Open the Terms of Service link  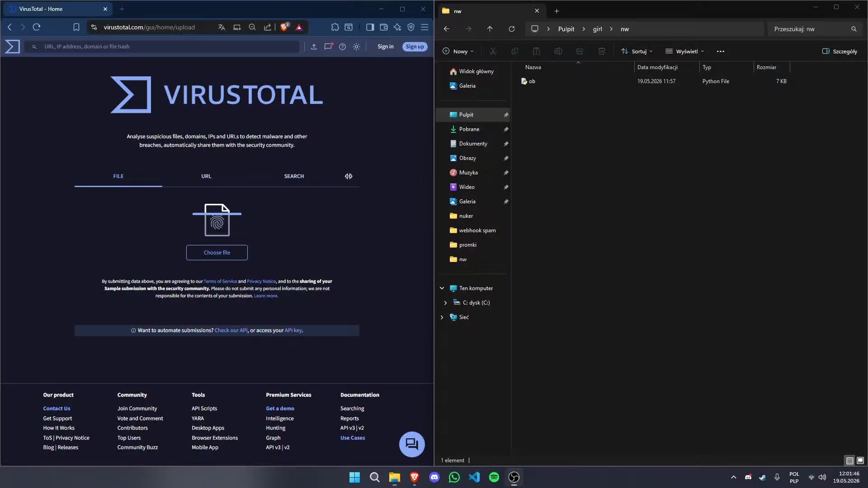[220, 282]
